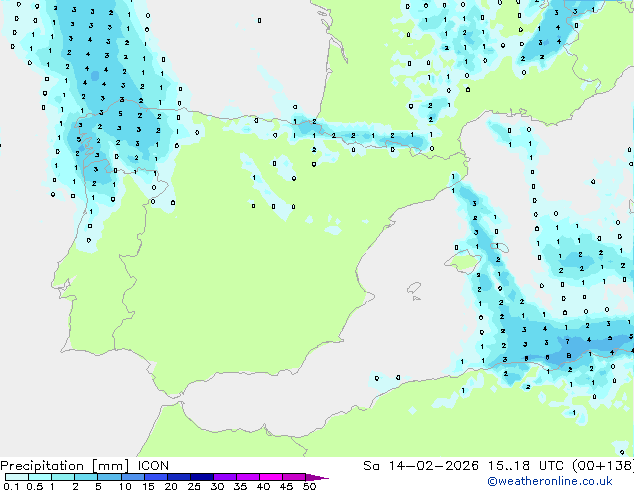Viewport: 634px width, 490px height.
Task: Click the 0.5–1 mm legend swatch
Action: [40, 477]
